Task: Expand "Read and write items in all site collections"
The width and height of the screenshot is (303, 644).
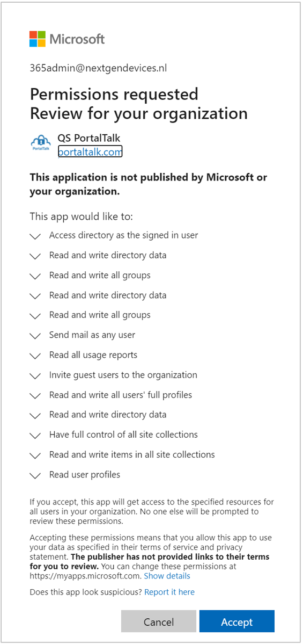Action: (36, 455)
